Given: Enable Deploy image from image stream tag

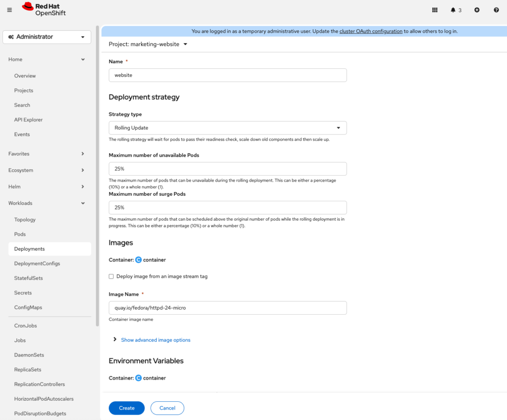Looking at the screenshot, I should [111, 277].
